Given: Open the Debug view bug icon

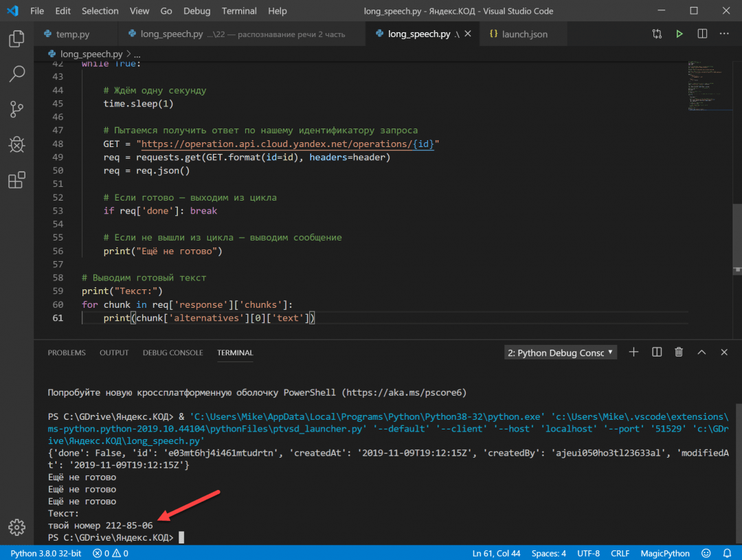Looking at the screenshot, I should click(16, 145).
